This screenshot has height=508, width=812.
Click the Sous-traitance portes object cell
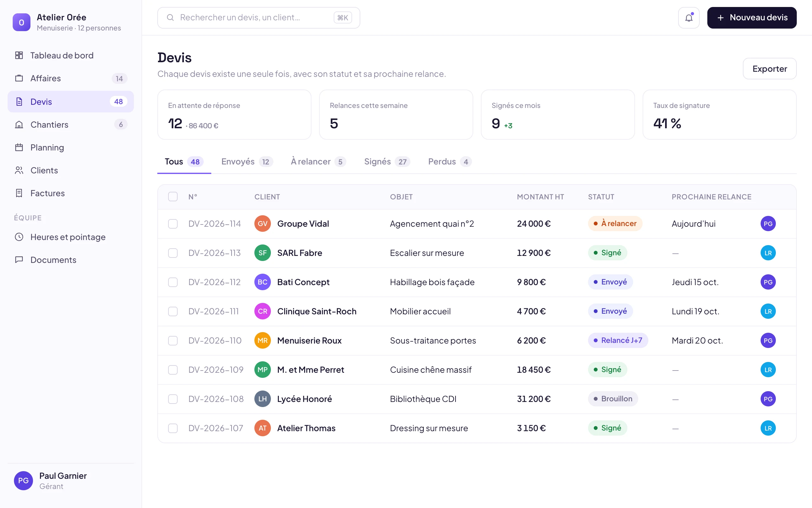click(433, 341)
